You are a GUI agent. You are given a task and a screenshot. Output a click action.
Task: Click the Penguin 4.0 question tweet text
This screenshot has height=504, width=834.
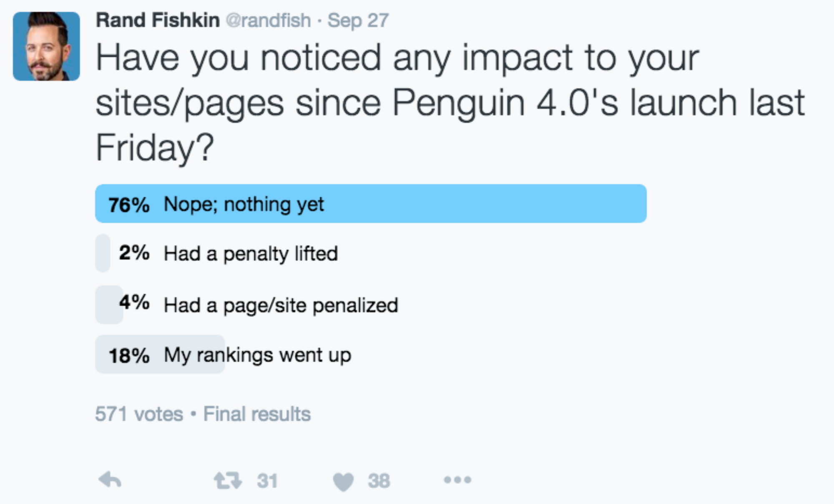click(450, 103)
